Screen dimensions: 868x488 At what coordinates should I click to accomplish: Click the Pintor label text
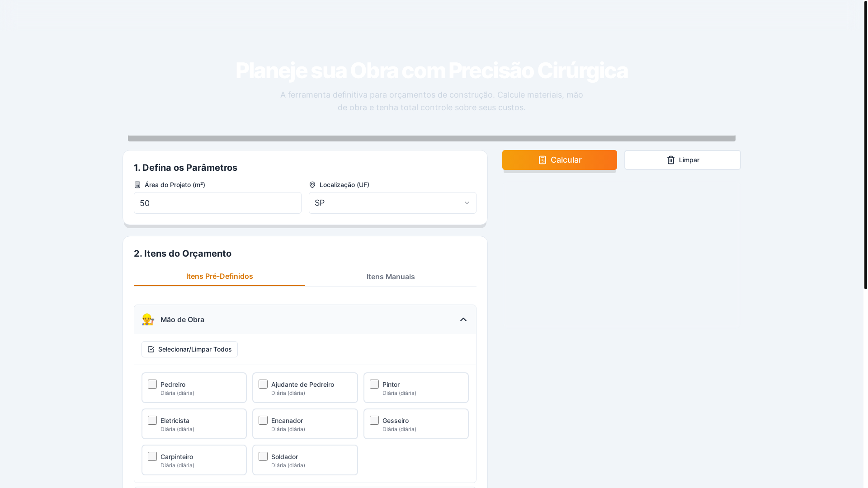(x=391, y=385)
